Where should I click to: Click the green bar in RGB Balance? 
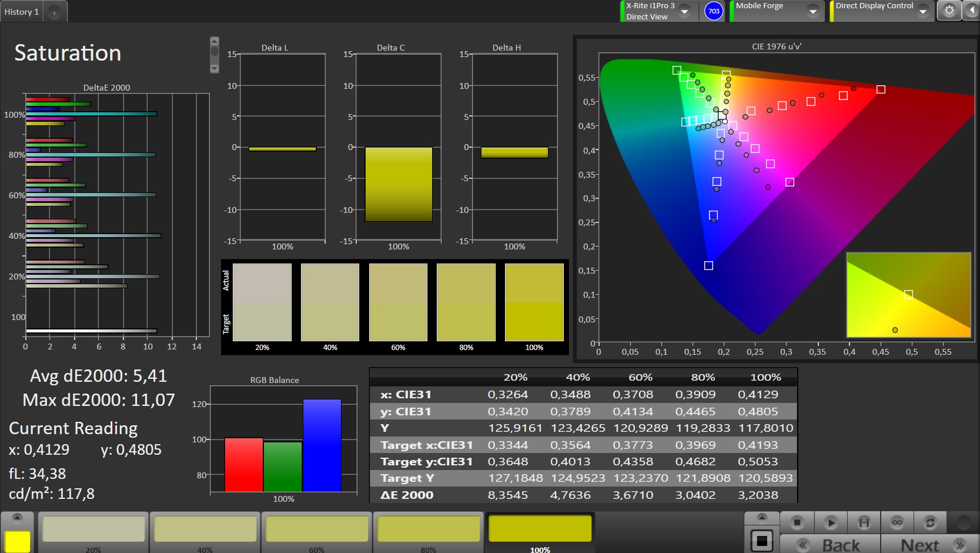click(x=283, y=467)
